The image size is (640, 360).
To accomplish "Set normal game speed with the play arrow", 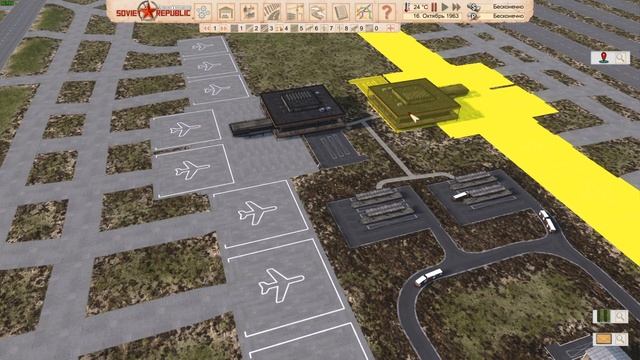I will pos(445,7).
